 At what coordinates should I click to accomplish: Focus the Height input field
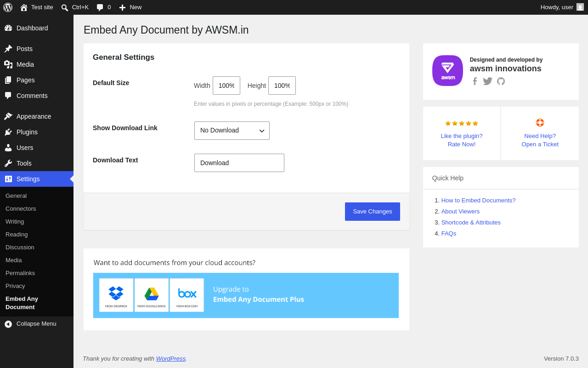coord(282,86)
